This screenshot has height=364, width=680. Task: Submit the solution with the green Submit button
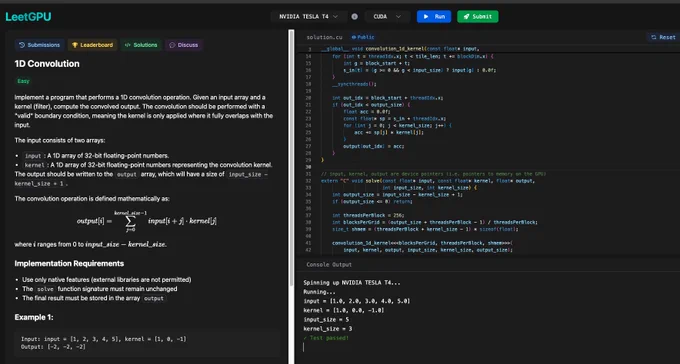click(x=477, y=16)
